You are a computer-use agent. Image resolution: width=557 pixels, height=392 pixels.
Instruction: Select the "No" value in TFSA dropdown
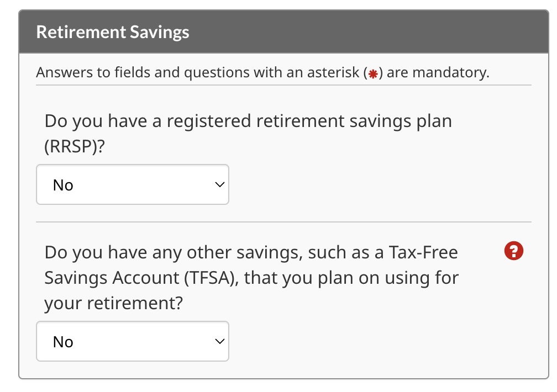[x=63, y=342]
